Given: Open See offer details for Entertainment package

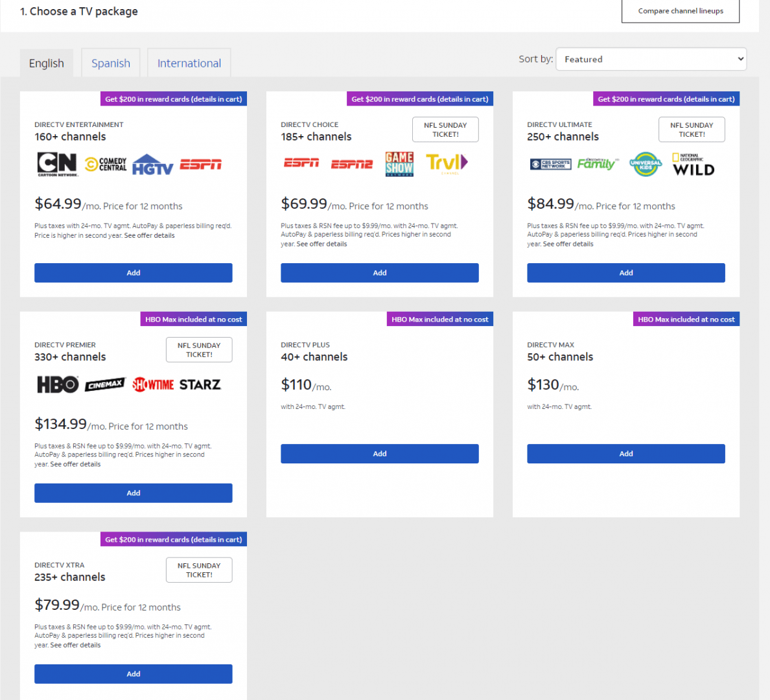Looking at the screenshot, I should tap(149, 235).
